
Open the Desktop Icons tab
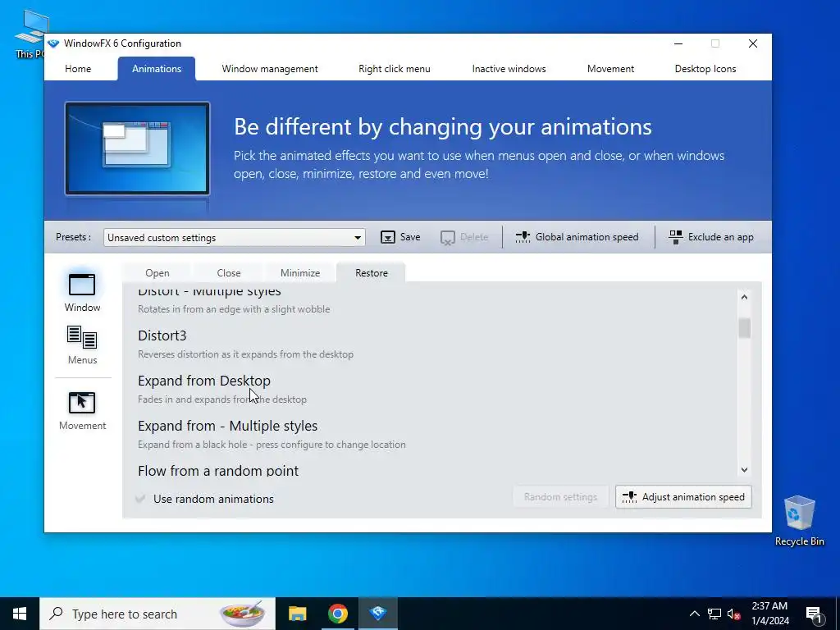tap(705, 69)
